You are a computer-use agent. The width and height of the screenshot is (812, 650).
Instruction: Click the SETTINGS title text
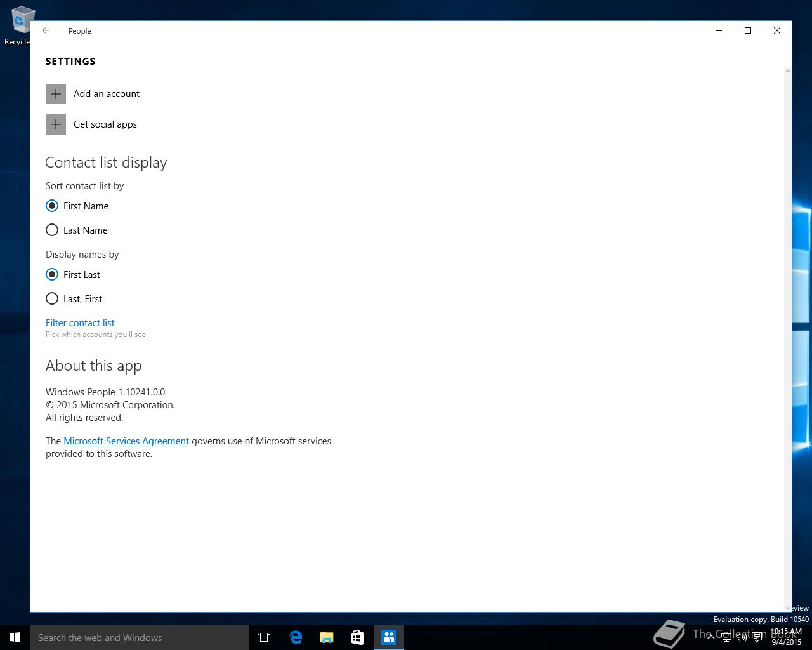point(70,61)
